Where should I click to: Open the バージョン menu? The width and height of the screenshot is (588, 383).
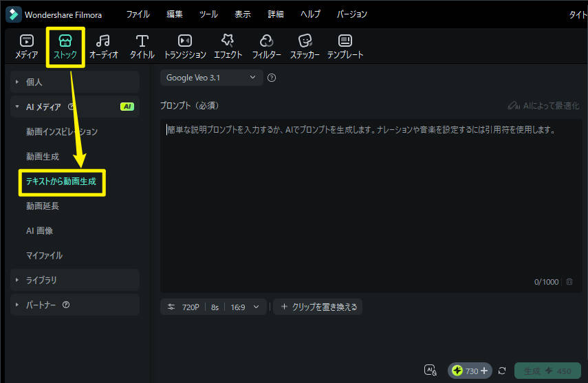click(351, 14)
